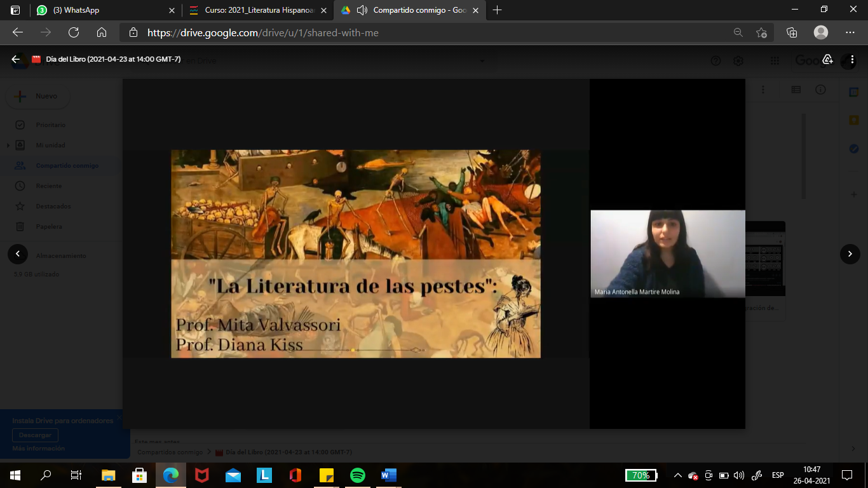
Task: Open Microsoft Store from the taskbar
Action: click(x=140, y=475)
